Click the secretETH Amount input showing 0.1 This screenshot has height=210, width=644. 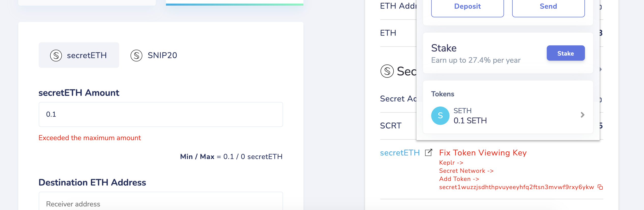(x=160, y=114)
